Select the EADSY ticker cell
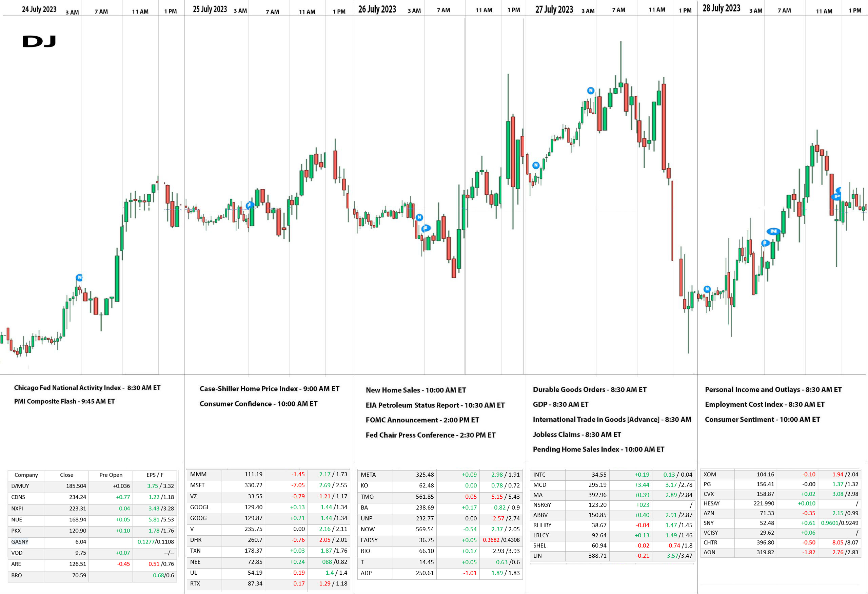The height and width of the screenshot is (594, 868). 375,540
